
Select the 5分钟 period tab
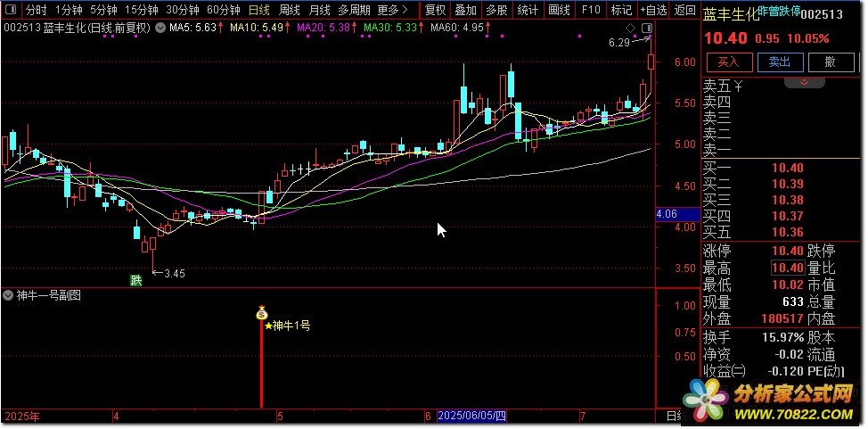(103, 10)
